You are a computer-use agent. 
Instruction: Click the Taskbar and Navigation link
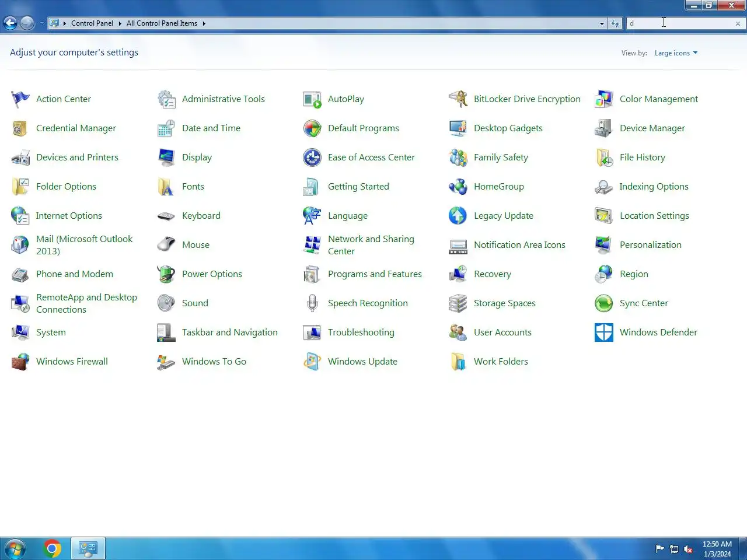coord(230,332)
